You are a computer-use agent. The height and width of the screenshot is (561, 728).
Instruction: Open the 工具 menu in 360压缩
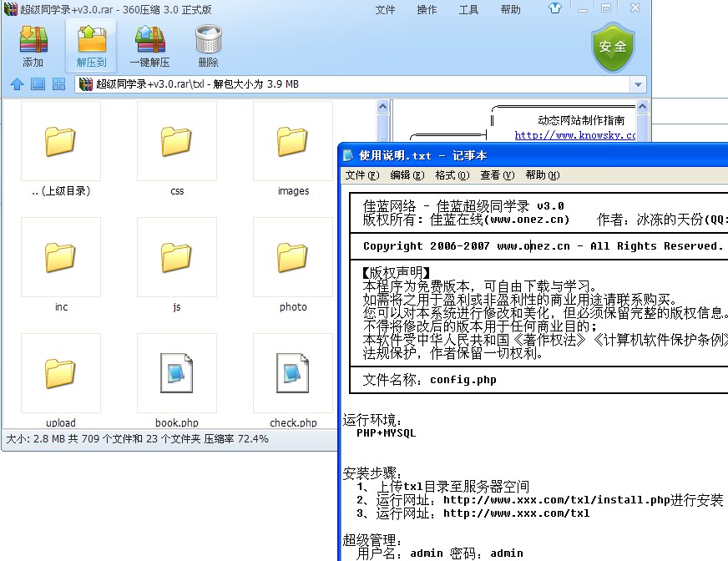pos(468,10)
